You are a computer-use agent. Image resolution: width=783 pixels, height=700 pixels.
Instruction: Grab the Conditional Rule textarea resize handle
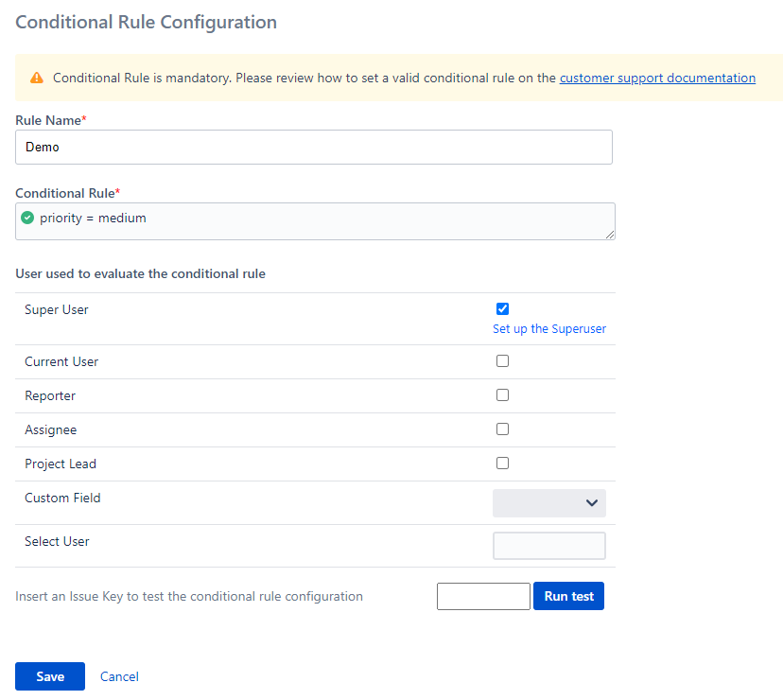click(x=610, y=235)
